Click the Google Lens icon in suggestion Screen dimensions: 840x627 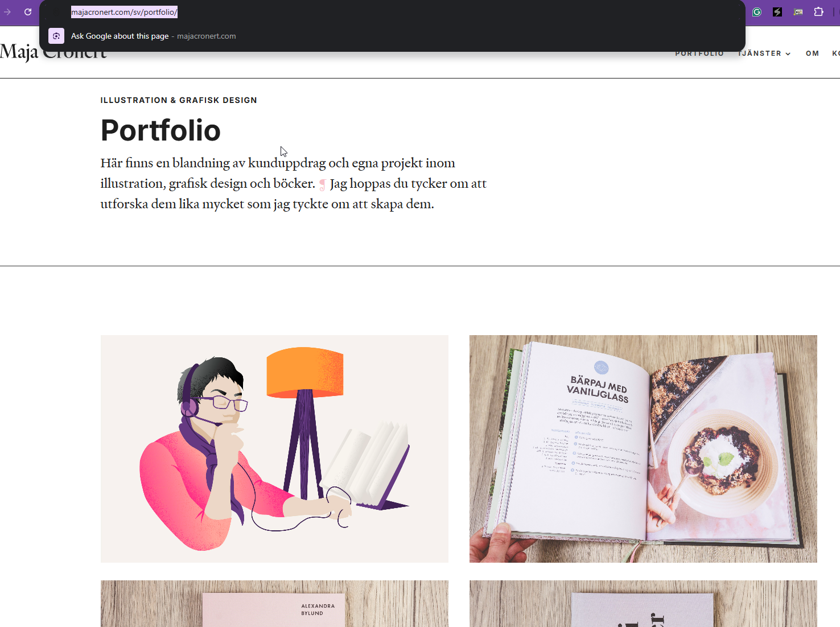point(56,36)
